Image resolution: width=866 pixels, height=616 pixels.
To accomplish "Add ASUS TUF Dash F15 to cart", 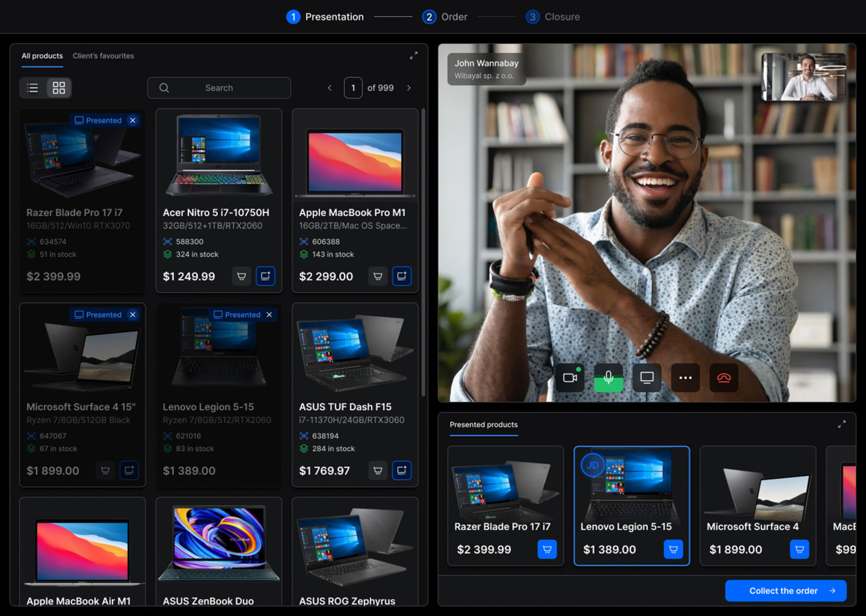I will 378,471.
